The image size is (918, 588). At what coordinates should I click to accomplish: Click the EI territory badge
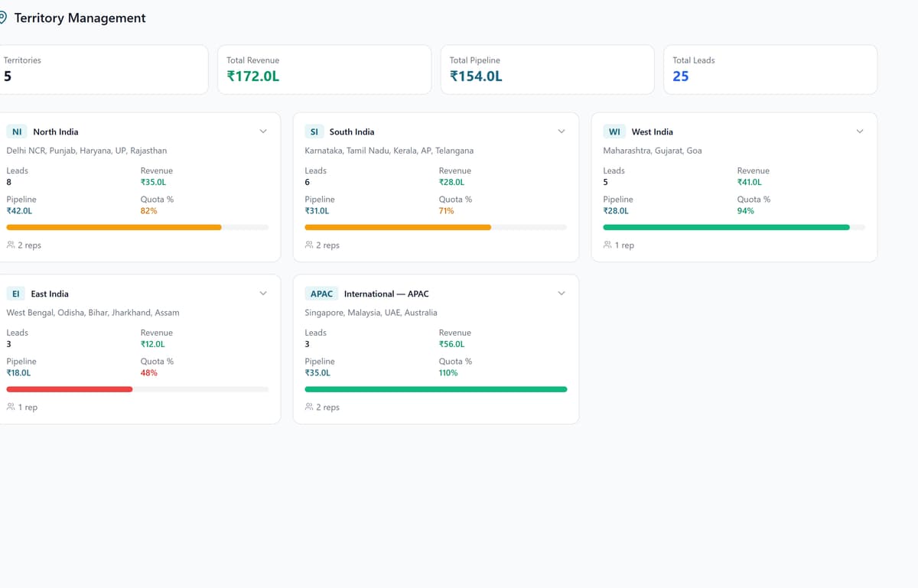pos(16,294)
